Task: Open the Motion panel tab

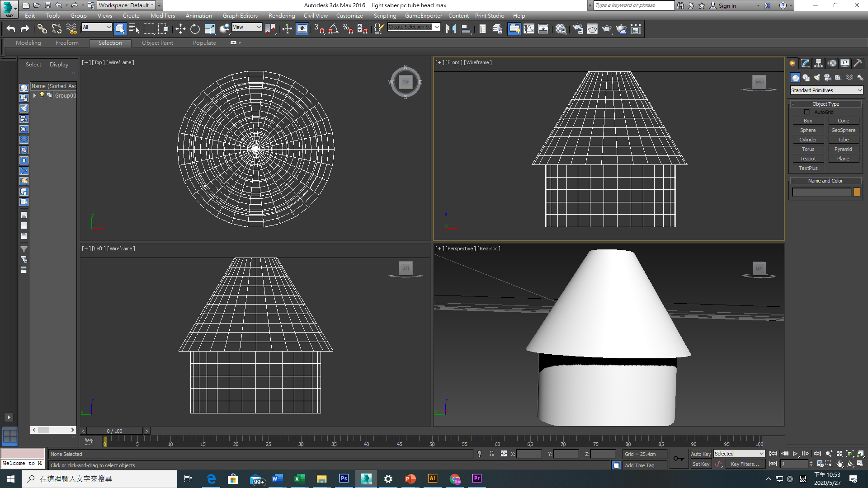Action: (x=832, y=63)
